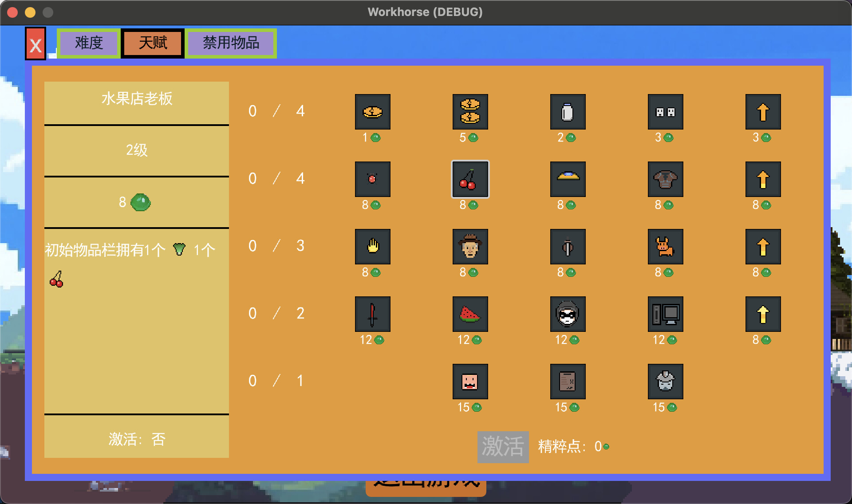Viewport: 852px width, 504px height.
Task: Pick the smiling slime face talent
Action: [x=470, y=382]
